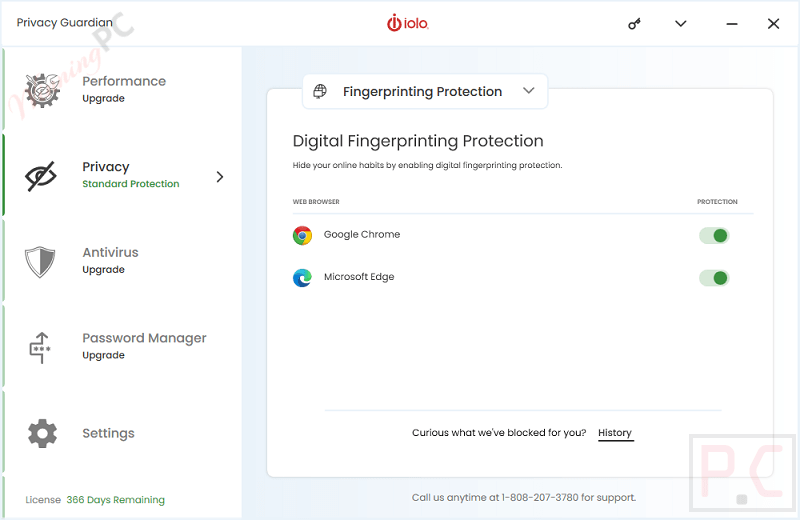800x520 pixels.
Task: Click the Privacy Guardian title text
Action: (x=64, y=22)
